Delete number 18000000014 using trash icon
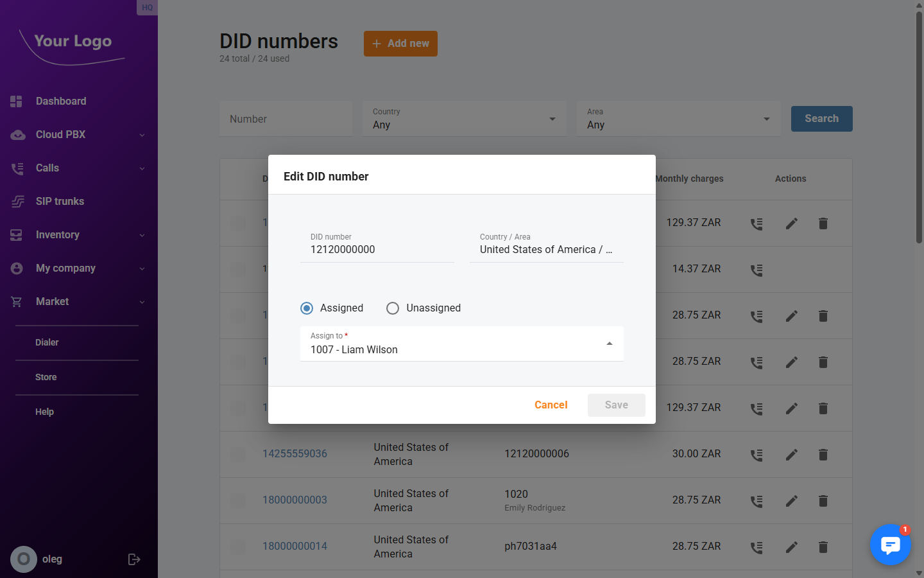The width and height of the screenshot is (924, 578). point(823,547)
